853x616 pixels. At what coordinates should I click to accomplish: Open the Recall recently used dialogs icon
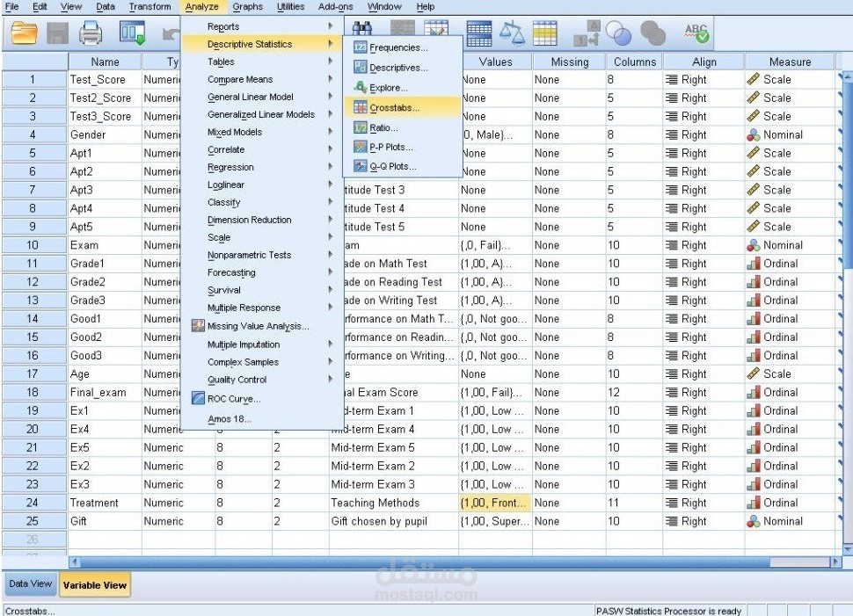(x=132, y=33)
